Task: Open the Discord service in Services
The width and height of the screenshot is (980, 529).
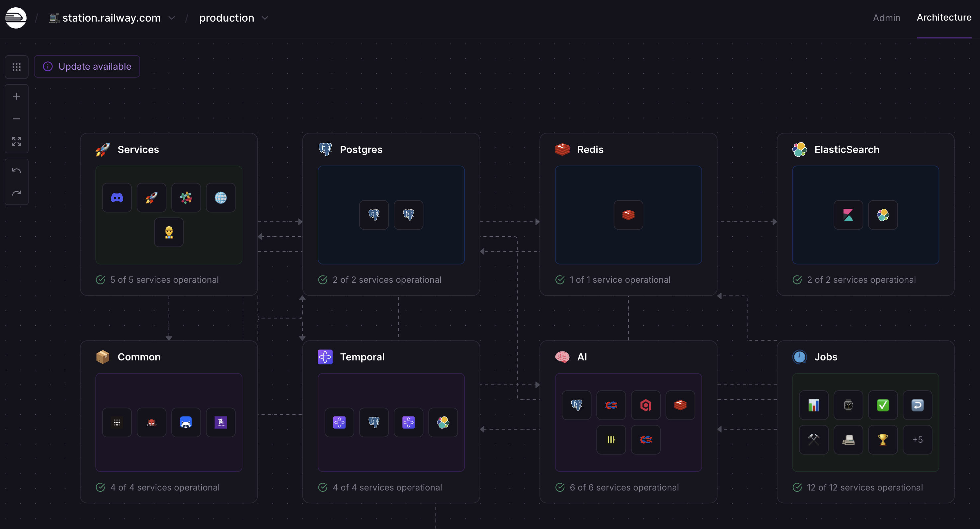Action: point(117,198)
